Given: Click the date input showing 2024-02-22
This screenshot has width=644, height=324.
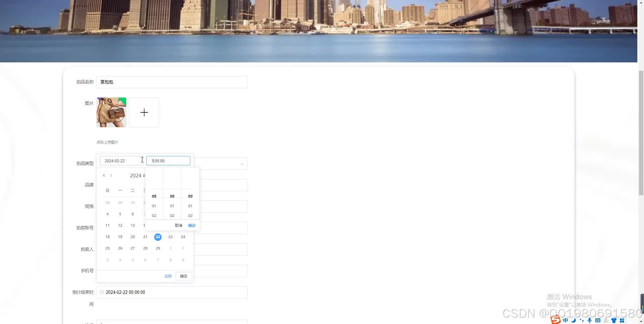Looking at the screenshot, I should tap(122, 161).
